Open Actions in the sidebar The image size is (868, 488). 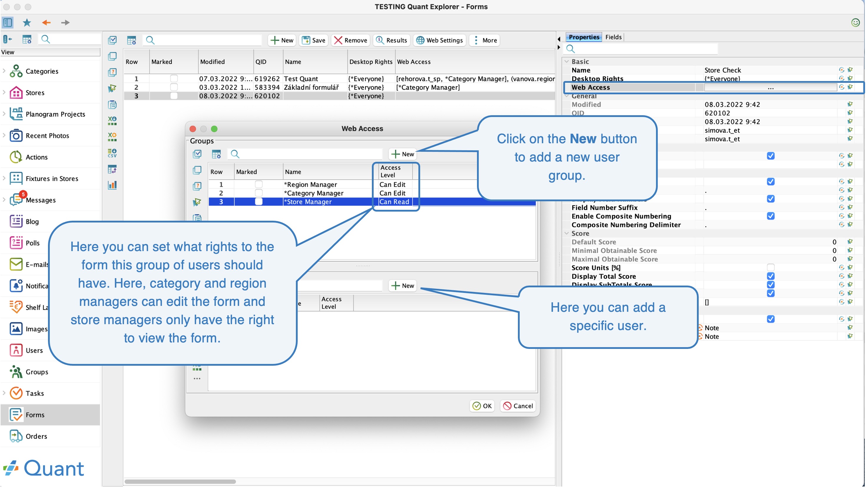tap(37, 157)
